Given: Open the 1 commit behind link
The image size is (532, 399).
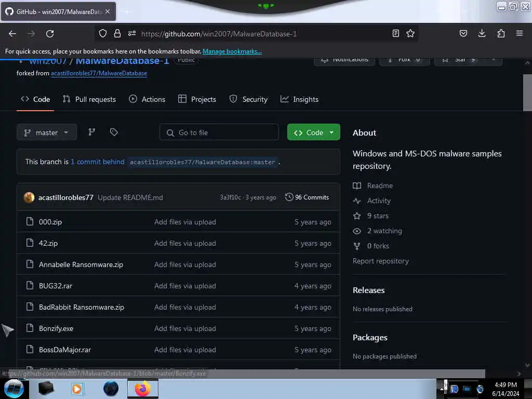Looking at the screenshot, I should (97, 162).
